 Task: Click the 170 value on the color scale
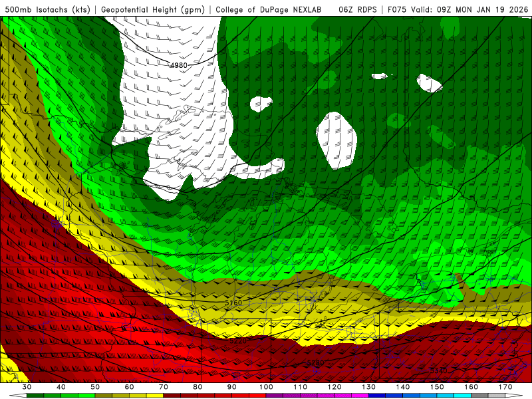point(505,387)
